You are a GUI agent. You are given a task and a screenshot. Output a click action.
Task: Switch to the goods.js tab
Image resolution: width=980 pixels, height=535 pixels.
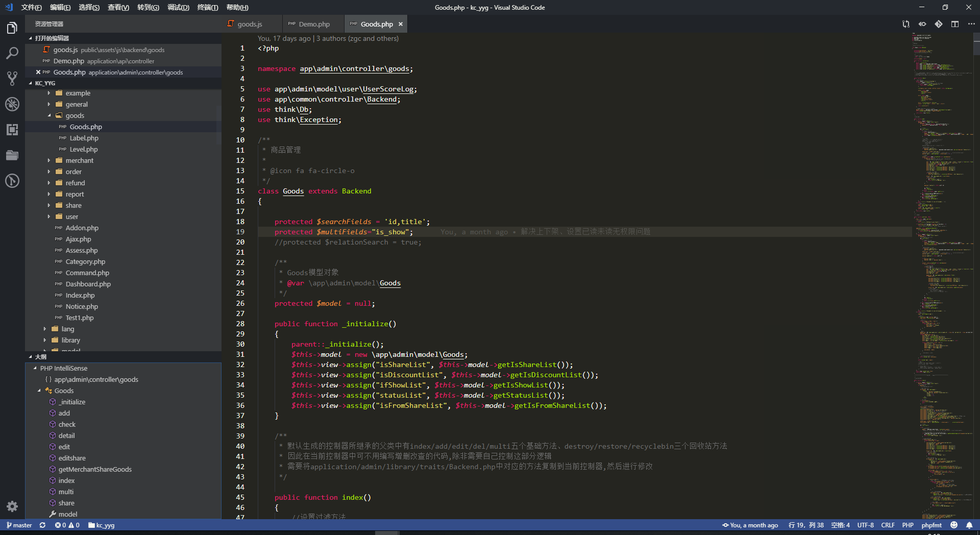tap(250, 24)
